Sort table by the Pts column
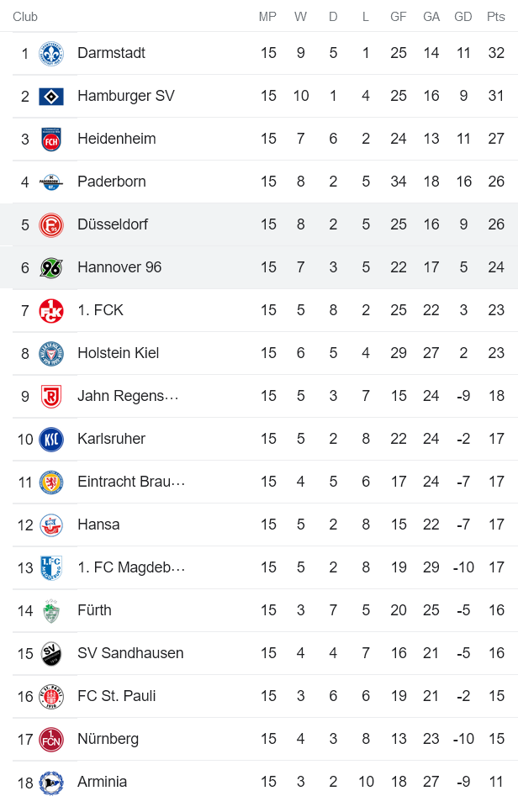Screen dimensions: 518x812 [495, 16]
